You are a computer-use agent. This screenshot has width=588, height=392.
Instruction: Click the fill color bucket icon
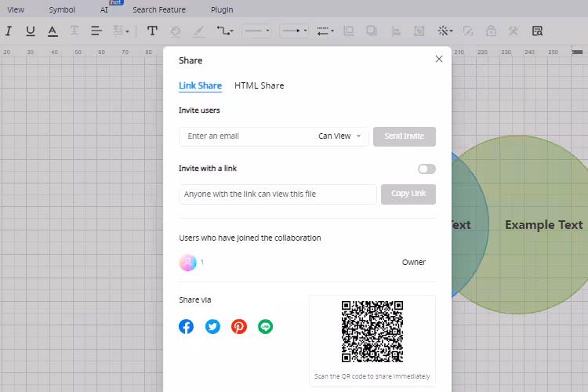pos(176,31)
